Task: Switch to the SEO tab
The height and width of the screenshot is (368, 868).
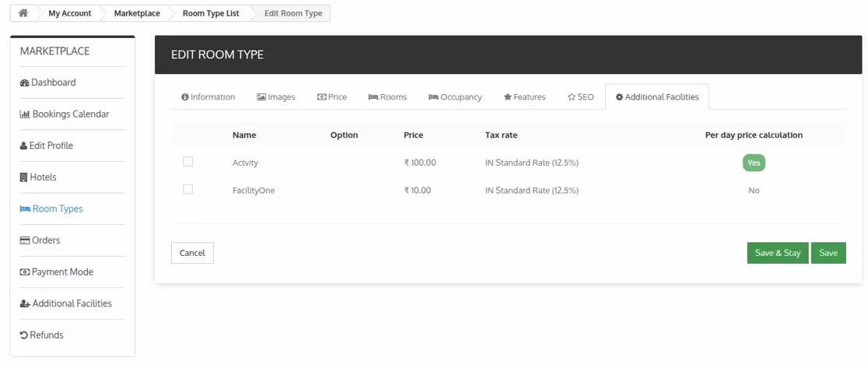Action: click(581, 96)
